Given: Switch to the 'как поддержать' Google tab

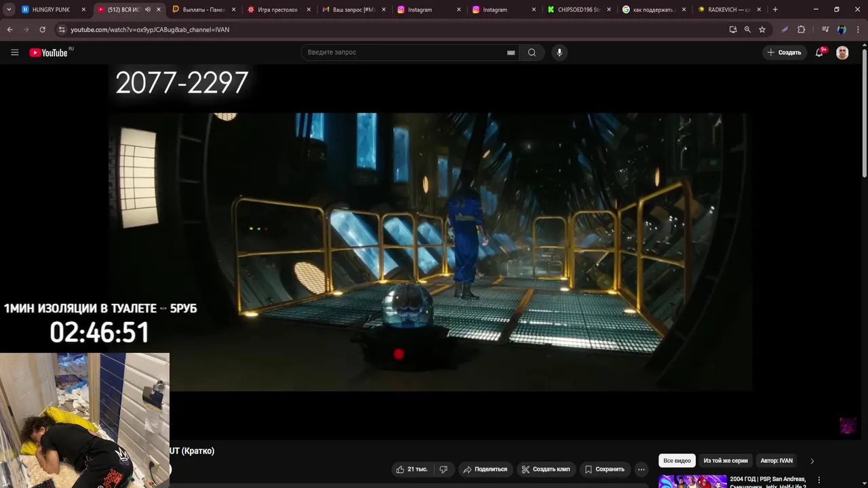Looking at the screenshot, I should [x=653, y=9].
